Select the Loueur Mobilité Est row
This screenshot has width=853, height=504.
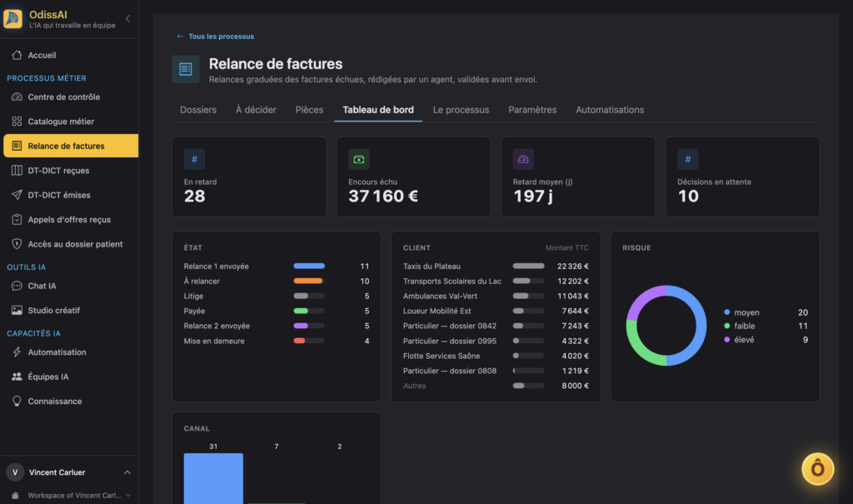pos(496,311)
